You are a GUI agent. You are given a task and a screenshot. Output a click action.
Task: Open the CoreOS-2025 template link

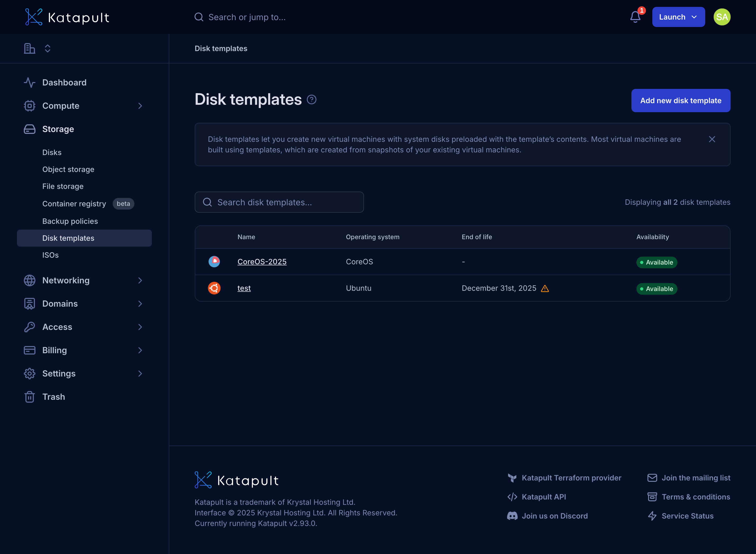coord(262,262)
